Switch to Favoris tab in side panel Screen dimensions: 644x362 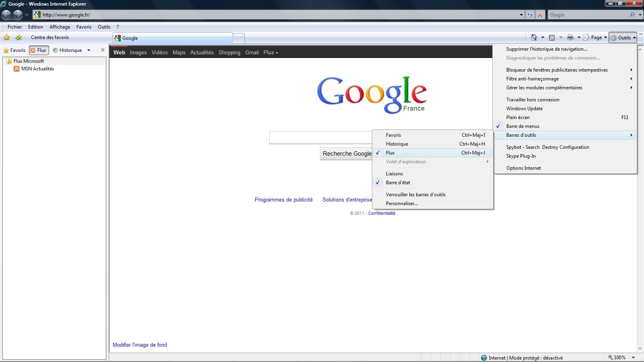pyautogui.click(x=14, y=50)
